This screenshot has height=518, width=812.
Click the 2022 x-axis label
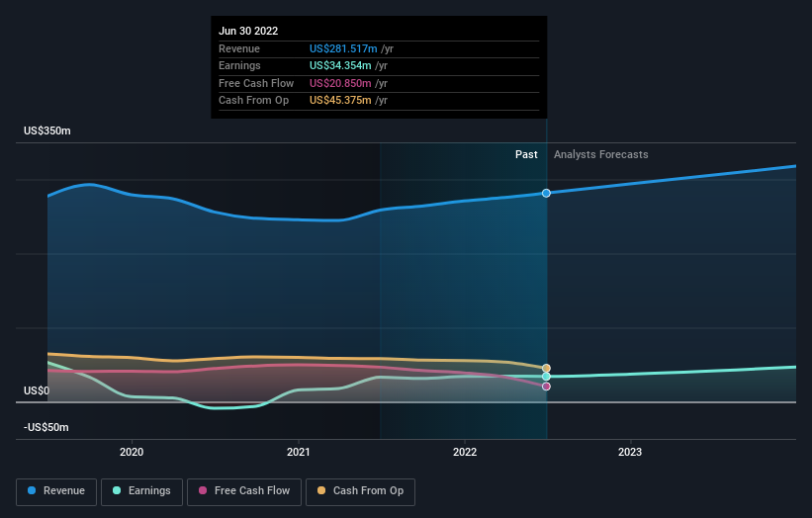(465, 452)
